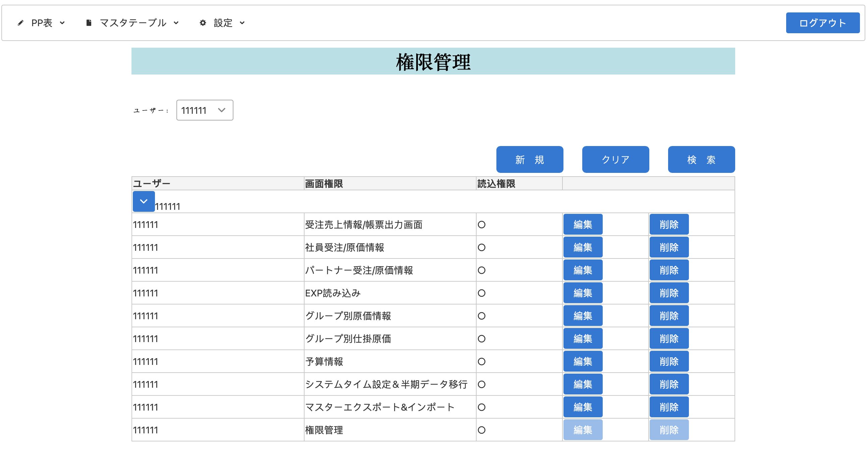Expand chevron next to マスタテーブル

coord(176,23)
